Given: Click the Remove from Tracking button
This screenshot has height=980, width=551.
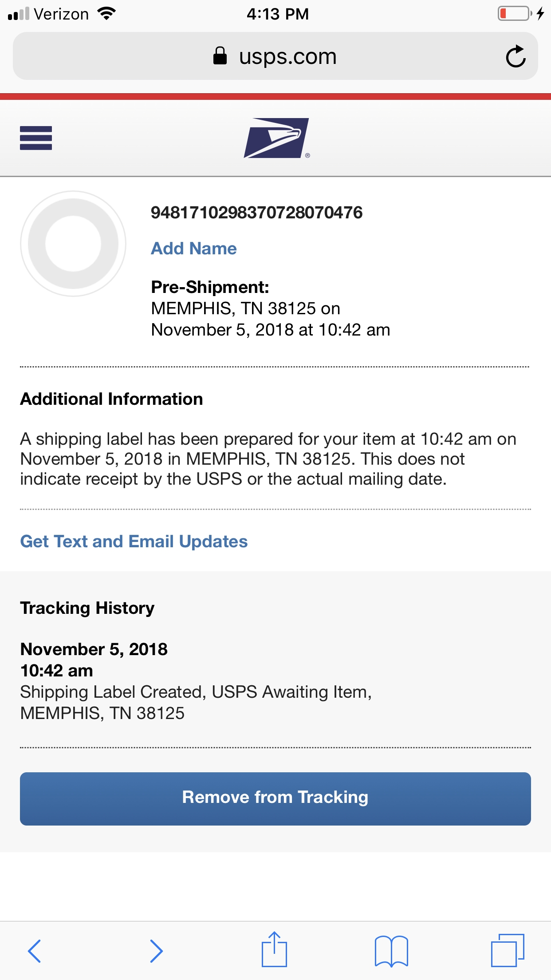Looking at the screenshot, I should coord(275,799).
